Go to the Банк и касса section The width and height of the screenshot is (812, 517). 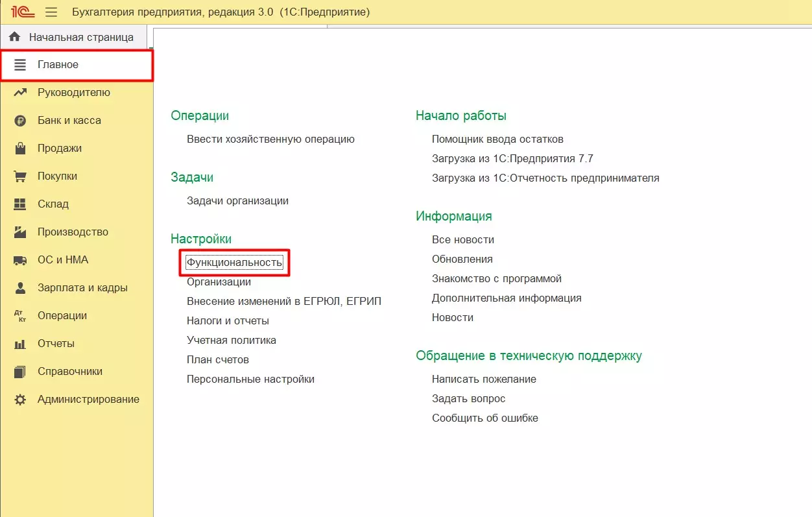(77, 121)
